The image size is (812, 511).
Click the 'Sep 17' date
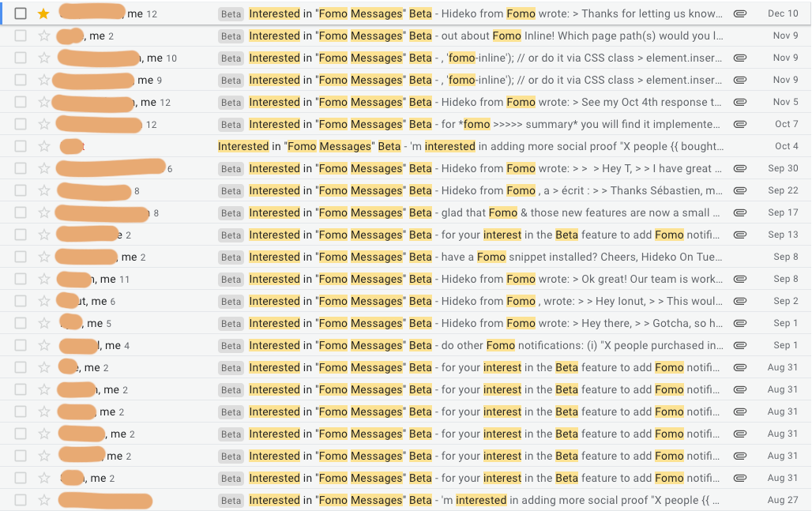pyautogui.click(x=783, y=212)
